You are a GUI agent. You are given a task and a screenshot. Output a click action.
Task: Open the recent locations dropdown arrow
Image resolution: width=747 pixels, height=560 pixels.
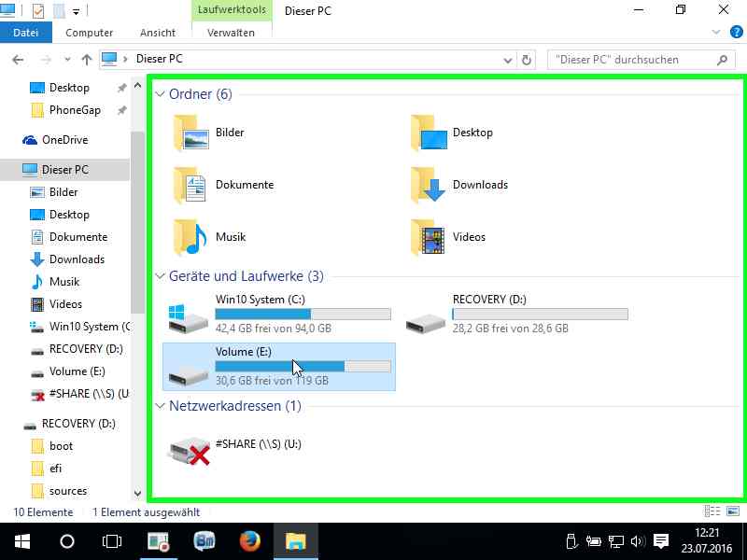tap(67, 60)
